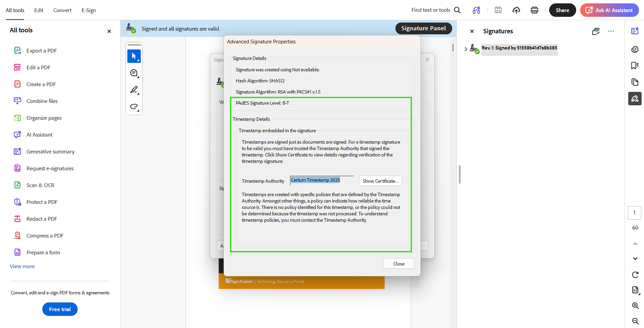Go to next page with down chevron
The width and height of the screenshot is (644, 328).
635,259
